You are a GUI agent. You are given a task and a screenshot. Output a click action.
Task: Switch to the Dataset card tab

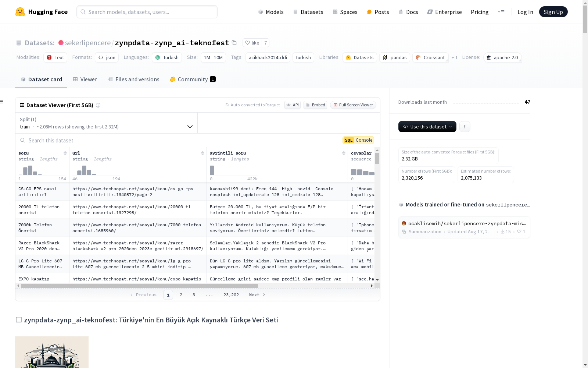41,79
